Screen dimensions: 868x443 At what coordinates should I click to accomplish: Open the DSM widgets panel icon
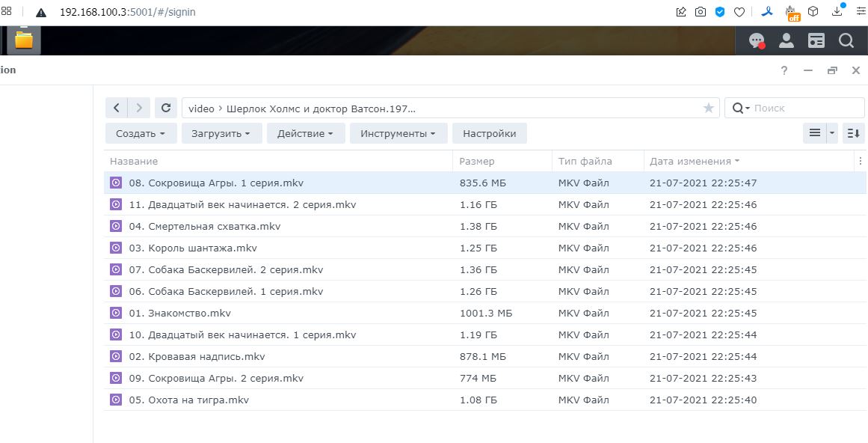(x=816, y=41)
